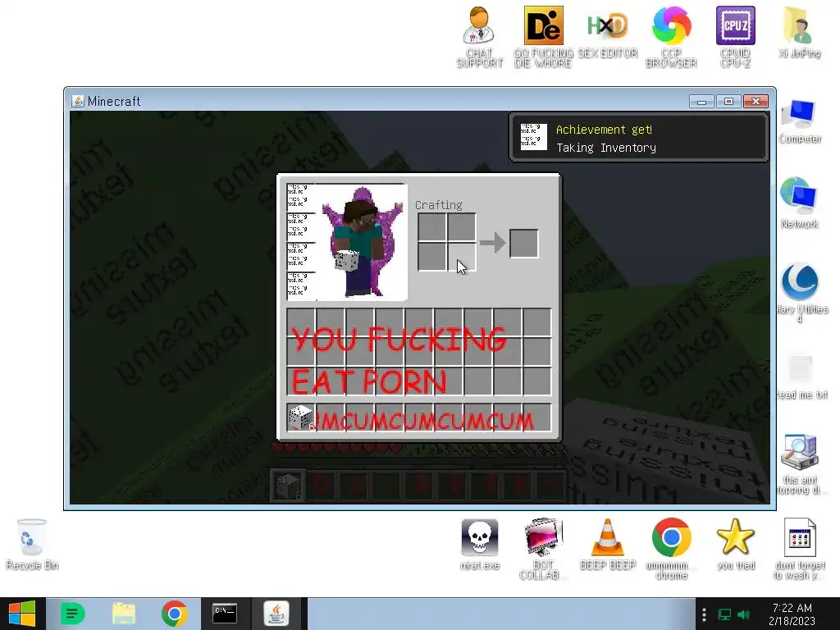Pick up white block in inventory hotbar row

tap(300, 418)
